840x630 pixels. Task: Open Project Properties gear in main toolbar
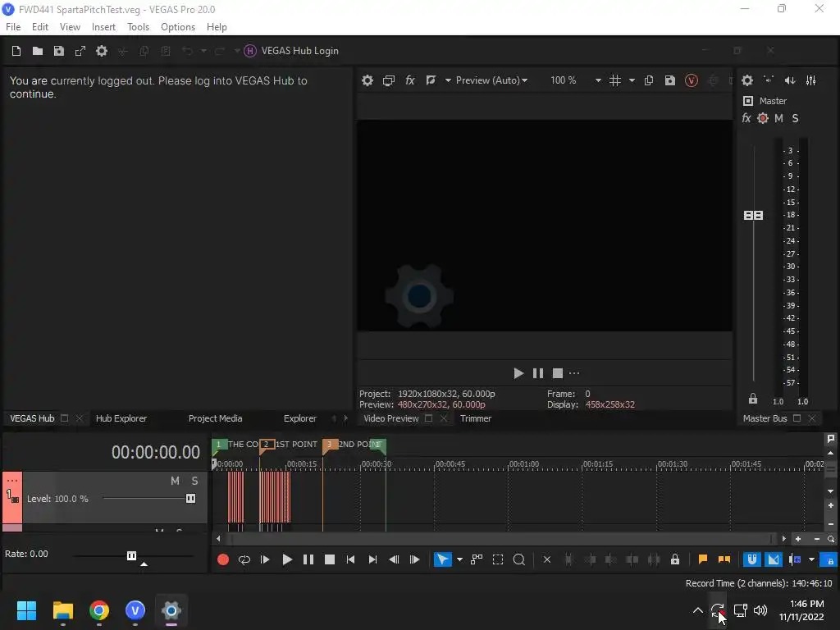pyautogui.click(x=101, y=51)
